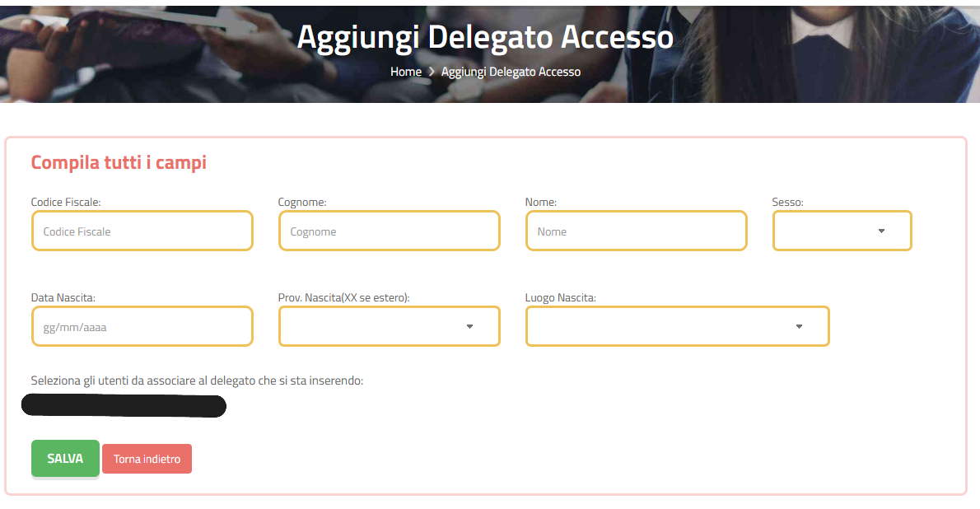Image resolution: width=980 pixels, height=509 pixels.
Task: Select the Nome text field
Action: click(x=636, y=231)
